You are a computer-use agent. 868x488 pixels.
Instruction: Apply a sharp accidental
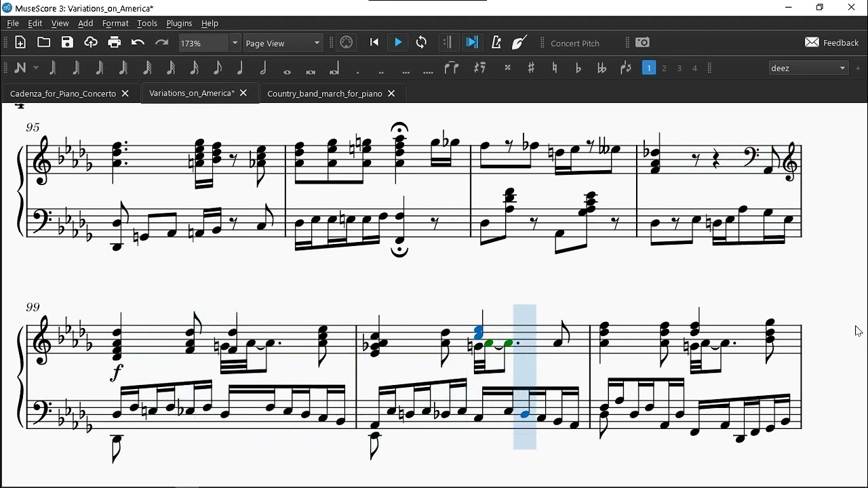531,68
